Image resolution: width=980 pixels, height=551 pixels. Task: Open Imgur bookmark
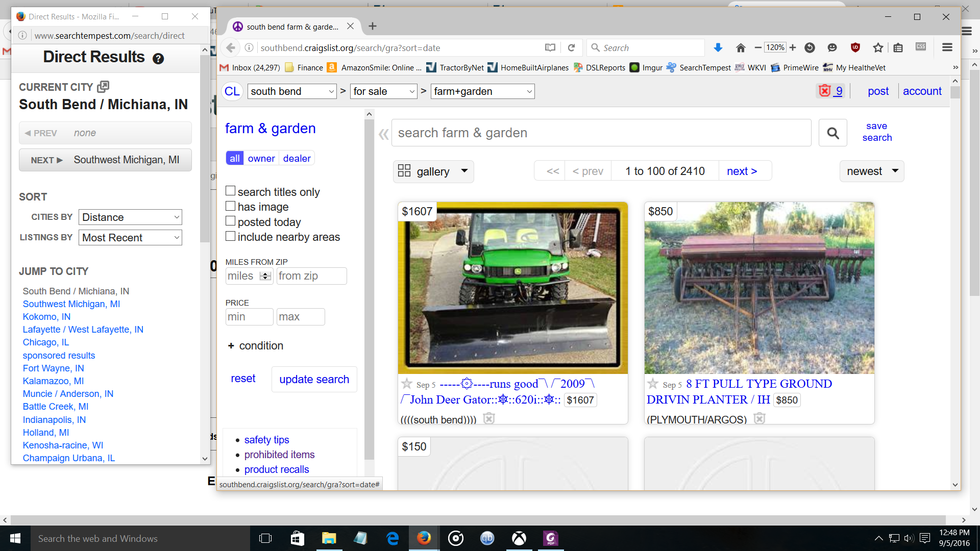tap(646, 67)
